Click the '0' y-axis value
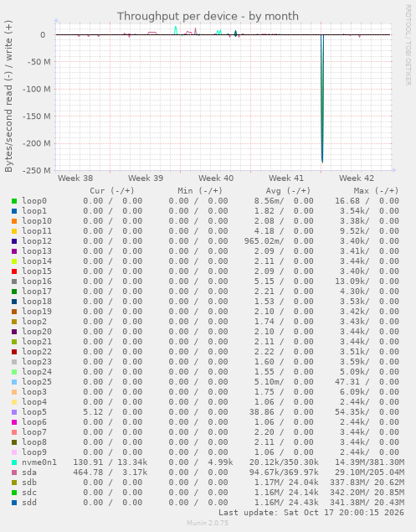This screenshot has width=416, height=532. pos(43,35)
